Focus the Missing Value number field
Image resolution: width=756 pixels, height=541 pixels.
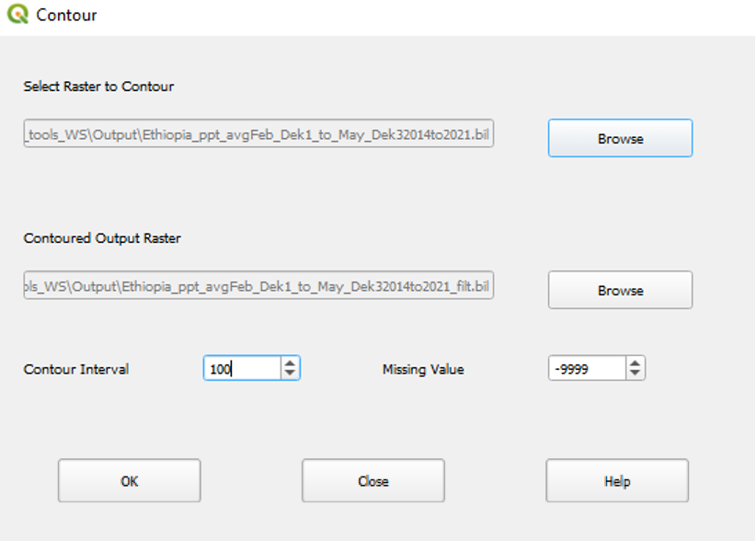click(x=587, y=369)
